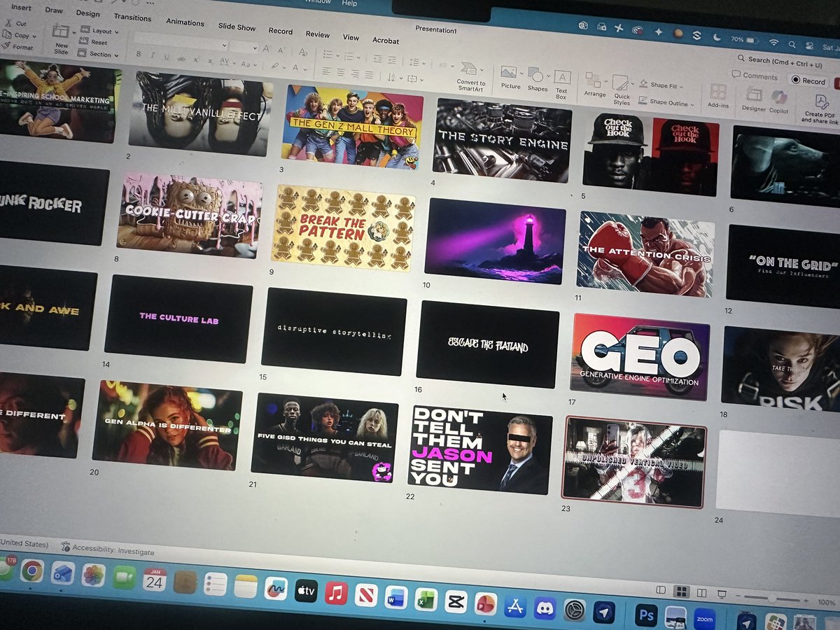
Task: Toggle Underline formatting
Action: click(x=168, y=57)
